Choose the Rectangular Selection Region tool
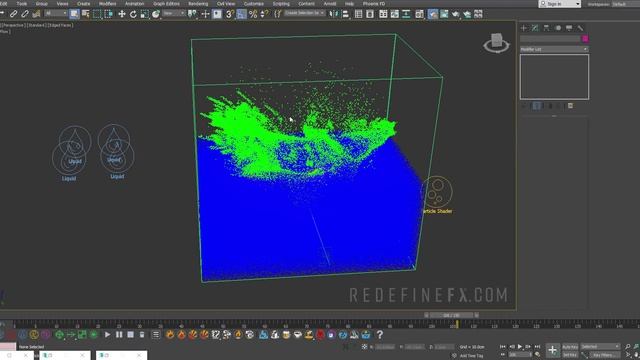 pos(97,14)
